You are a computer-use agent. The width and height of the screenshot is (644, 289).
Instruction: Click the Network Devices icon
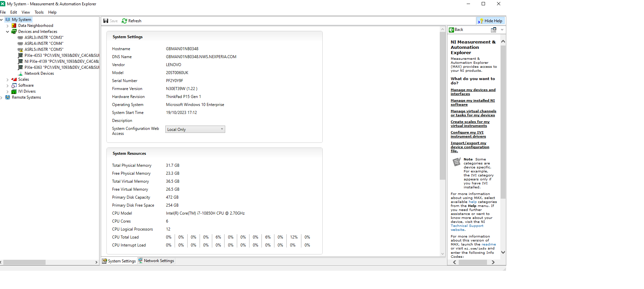coord(20,73)
